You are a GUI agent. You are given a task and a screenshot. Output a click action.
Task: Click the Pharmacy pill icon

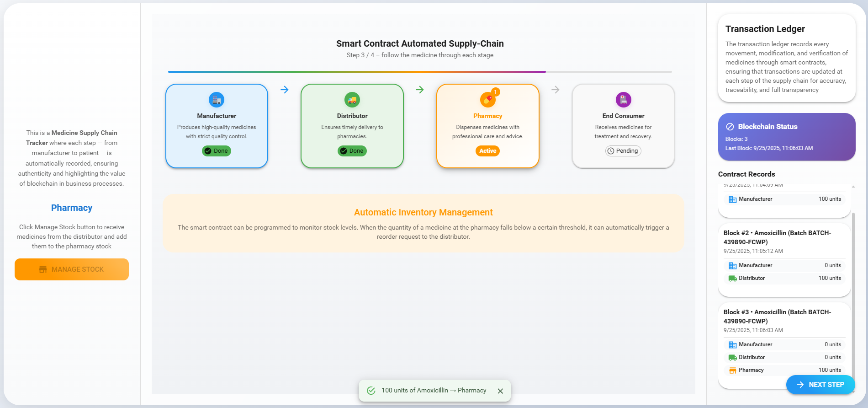pyautogui.click(x=487, y=100)
